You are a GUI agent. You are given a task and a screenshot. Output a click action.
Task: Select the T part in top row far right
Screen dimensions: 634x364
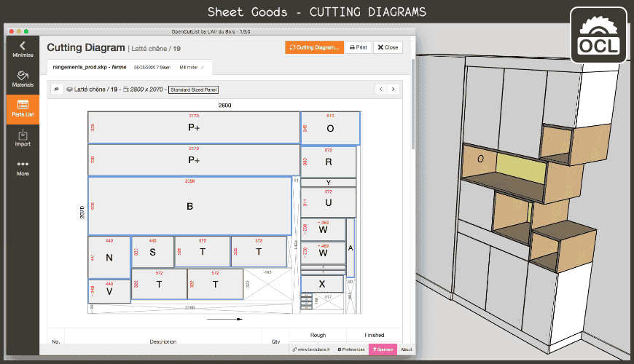click(x=259, y=252)
